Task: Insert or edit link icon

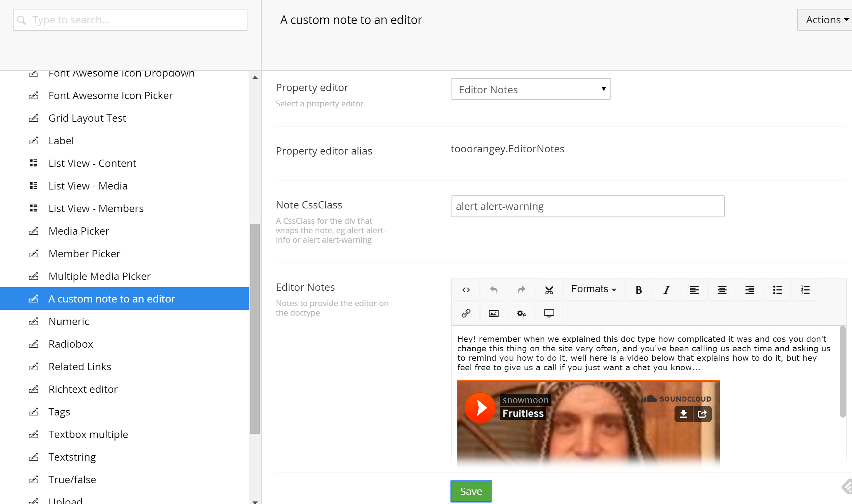Action: pos(466,313)
